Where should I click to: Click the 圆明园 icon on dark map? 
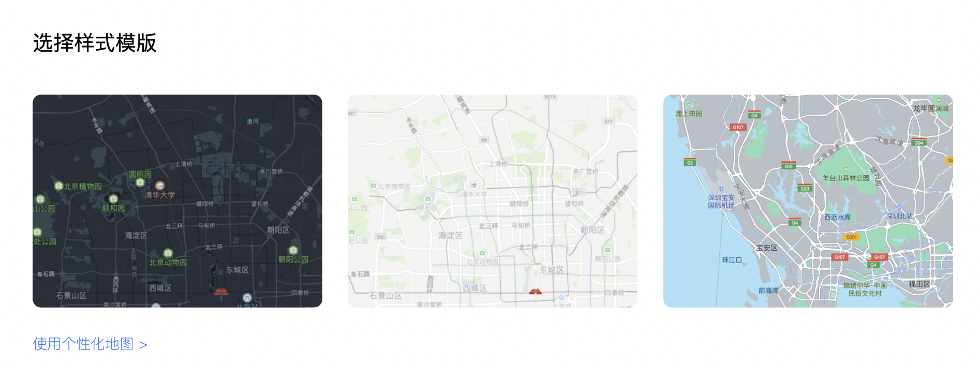coord(140,182)
